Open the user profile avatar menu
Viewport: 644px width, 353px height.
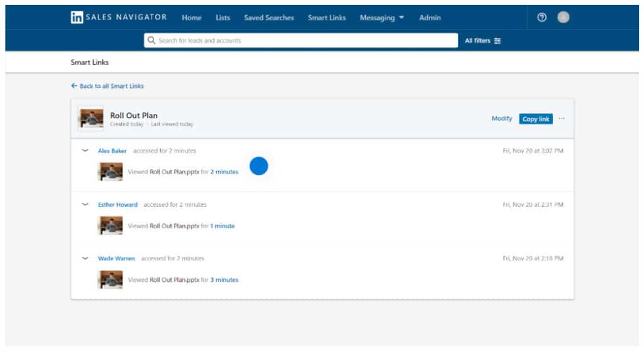pyautogui.click(x=563, y=17)
